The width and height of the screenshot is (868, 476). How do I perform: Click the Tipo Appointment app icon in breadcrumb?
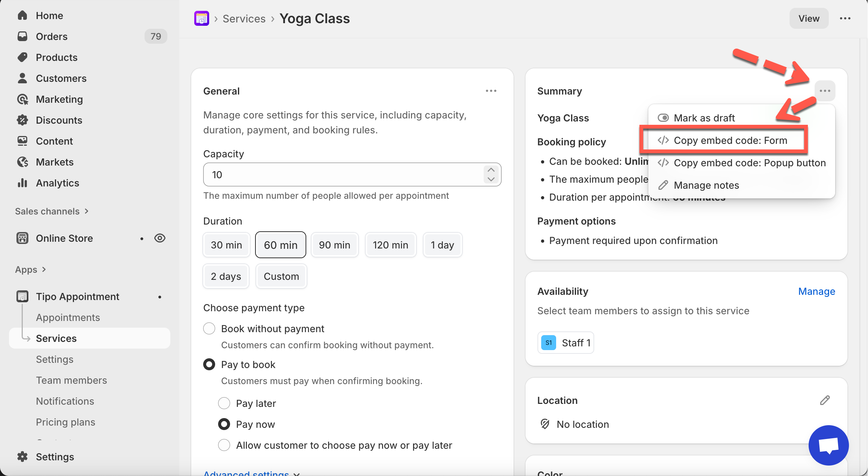(x=202, y=18)
